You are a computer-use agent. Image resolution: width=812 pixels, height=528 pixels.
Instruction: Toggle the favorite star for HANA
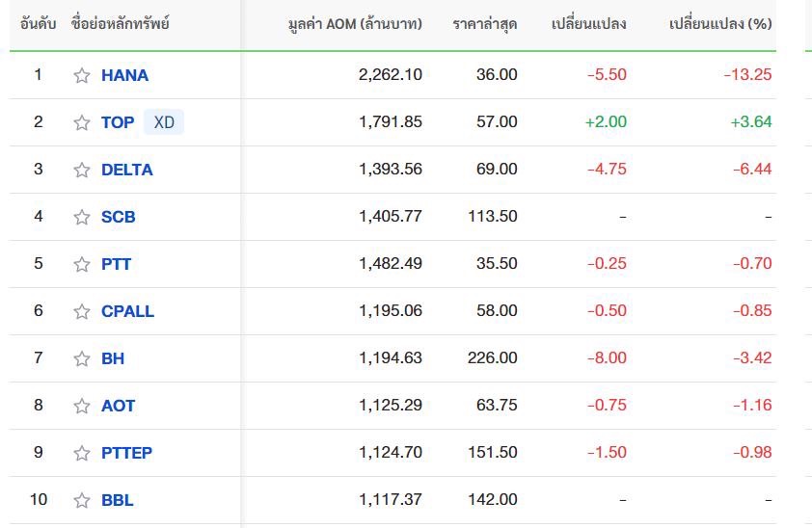click(81, 75)
